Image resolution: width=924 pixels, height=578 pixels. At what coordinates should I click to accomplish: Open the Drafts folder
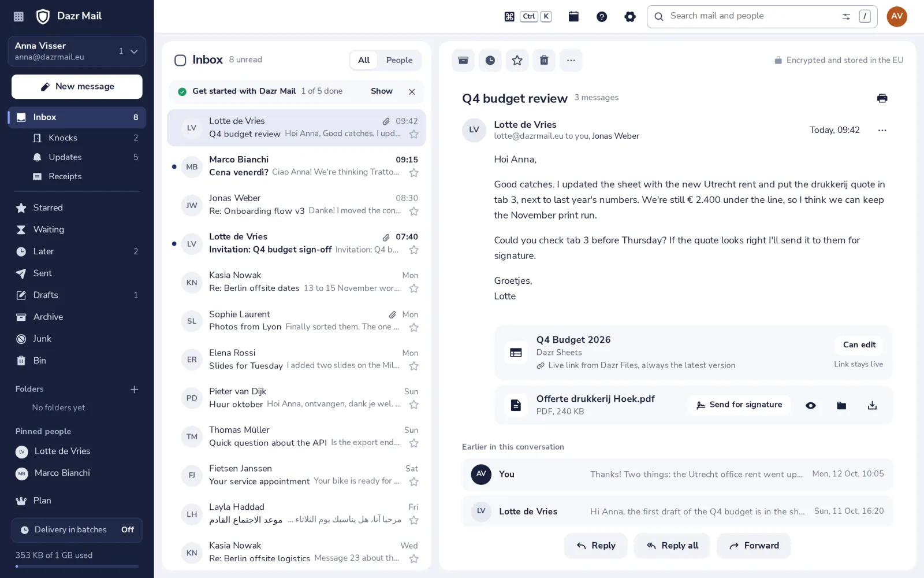tap(77, 295)
